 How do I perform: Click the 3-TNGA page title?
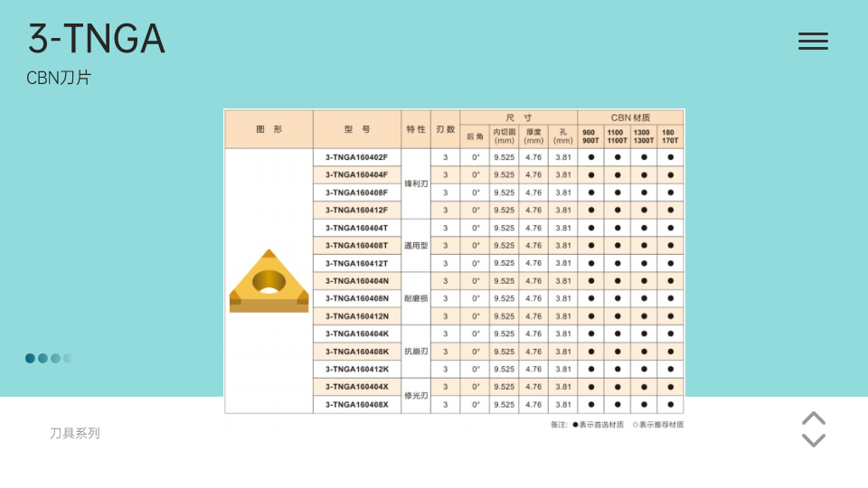tap(96, 39)
